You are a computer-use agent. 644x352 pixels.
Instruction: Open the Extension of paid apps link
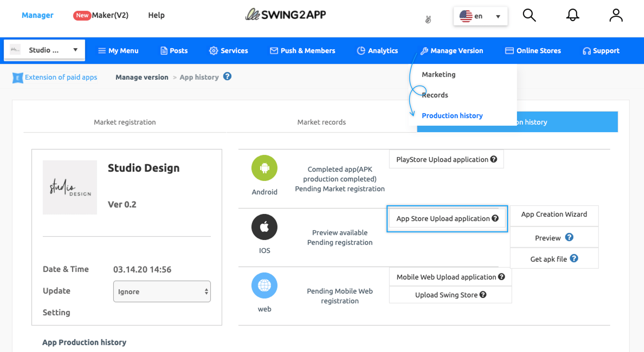pos(61,77)
